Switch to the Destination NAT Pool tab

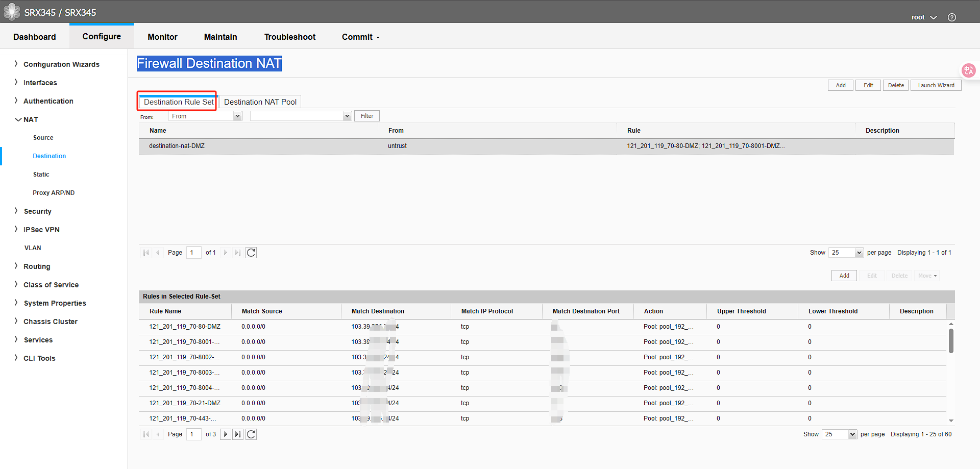point(260,102)
